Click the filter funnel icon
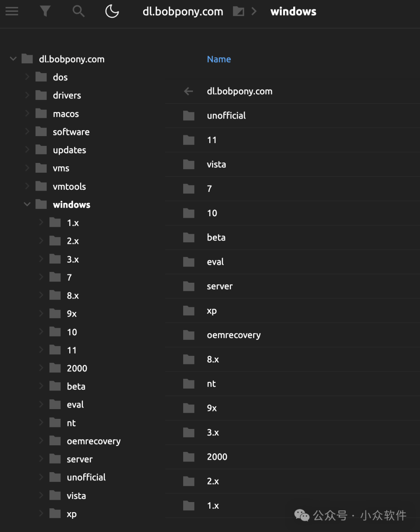 (45, 11)
